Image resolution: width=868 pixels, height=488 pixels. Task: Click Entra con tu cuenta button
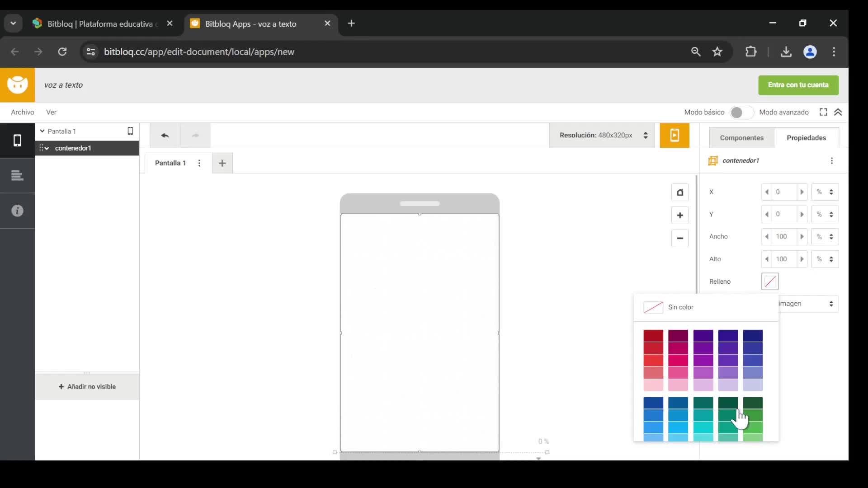tap(798, 85)
